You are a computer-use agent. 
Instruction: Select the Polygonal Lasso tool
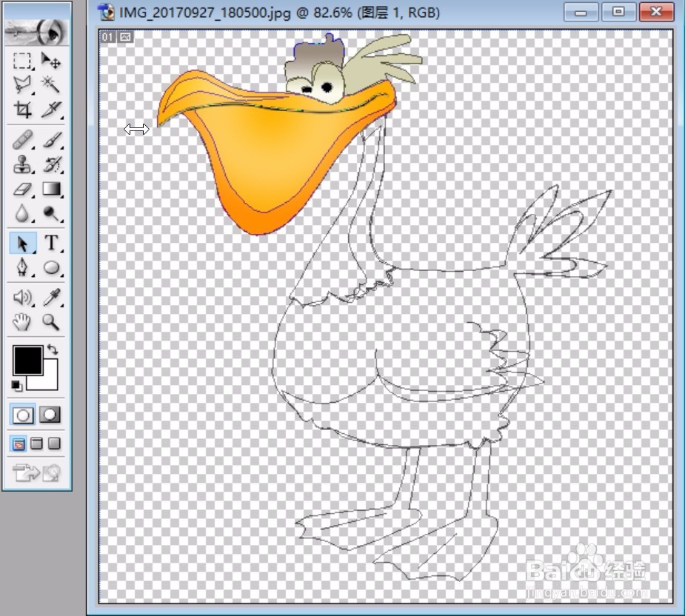[22, 84]
